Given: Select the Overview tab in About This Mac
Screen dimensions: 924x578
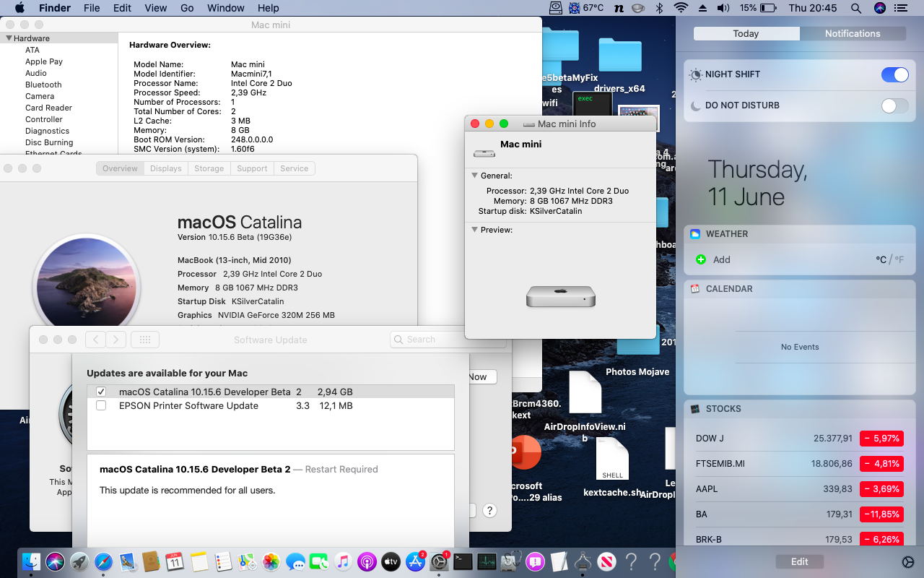Looking at the screenshot, I should point(120,168).
